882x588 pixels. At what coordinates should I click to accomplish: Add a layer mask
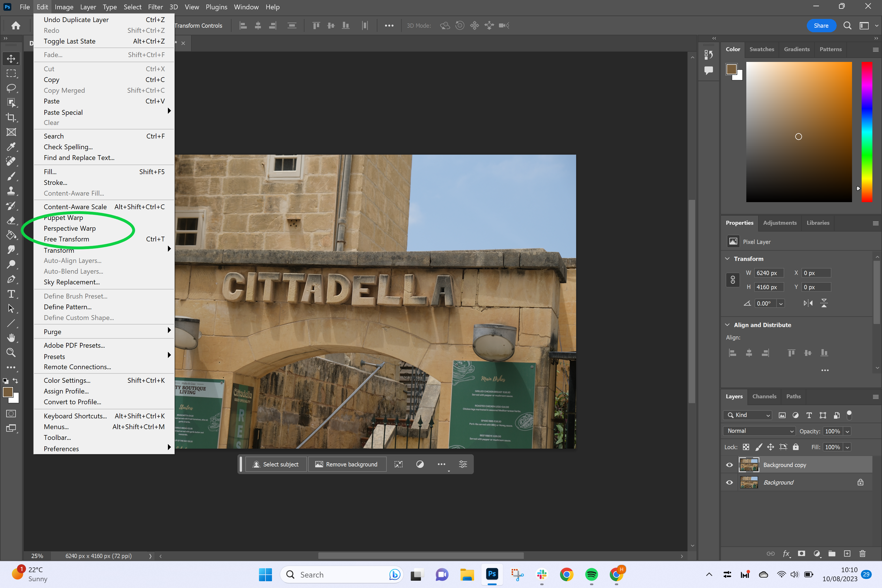801,554
